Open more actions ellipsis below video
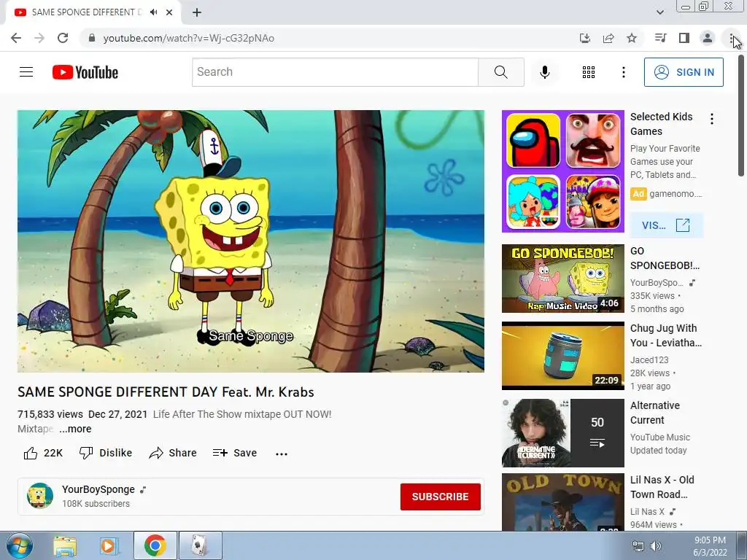The height and width of the screenshot is (560, 747). pos(282,454)
